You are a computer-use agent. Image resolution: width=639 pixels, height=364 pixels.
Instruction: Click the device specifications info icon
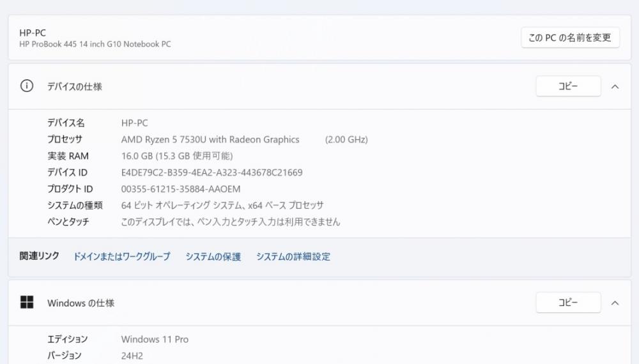click(x=27, y=86)
